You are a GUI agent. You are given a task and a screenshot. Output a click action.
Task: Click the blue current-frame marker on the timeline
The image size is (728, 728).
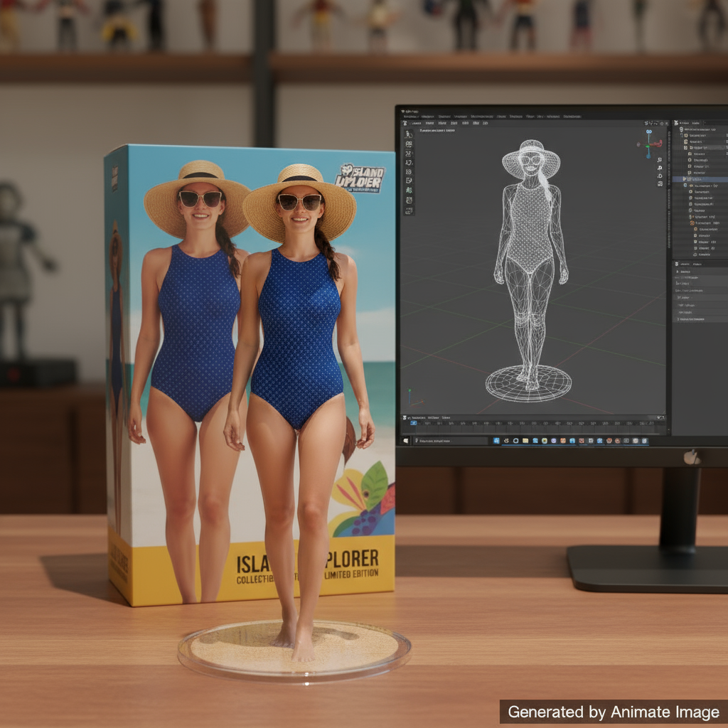point(414,423)
